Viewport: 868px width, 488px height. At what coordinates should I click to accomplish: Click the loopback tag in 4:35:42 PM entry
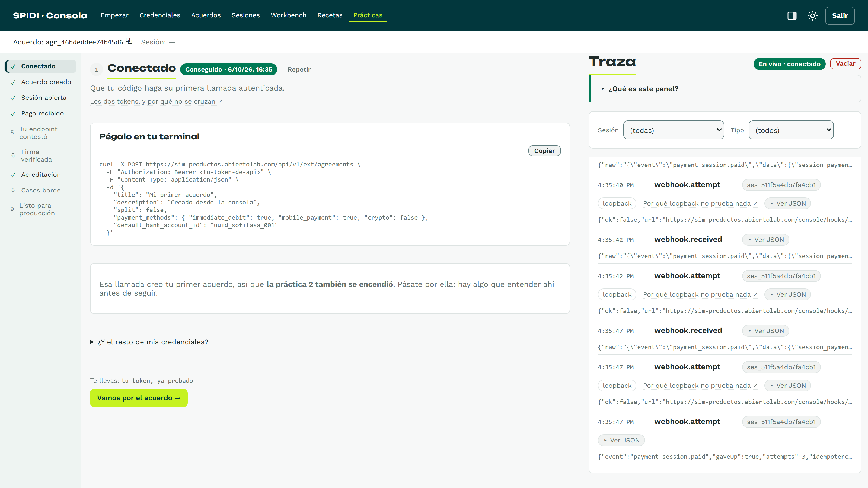(x=617, y=295)
